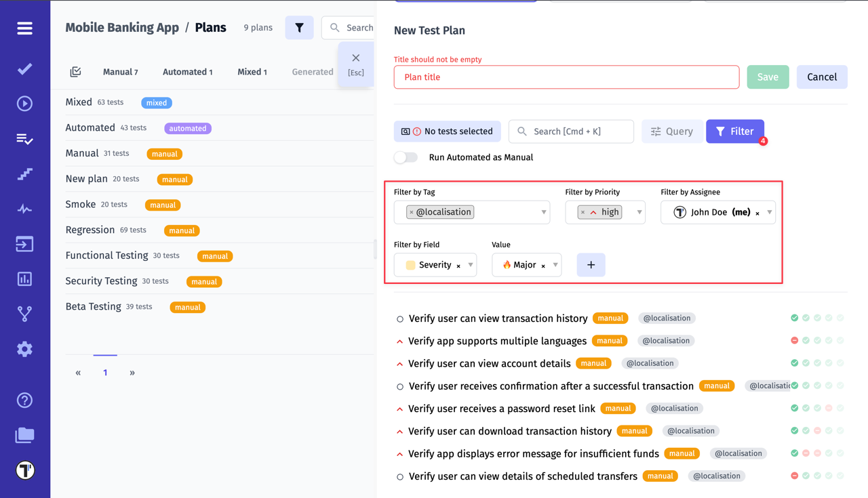Screen dimensions: 868x498
Task: Click the Plan title input field
Action: (566, 77)
